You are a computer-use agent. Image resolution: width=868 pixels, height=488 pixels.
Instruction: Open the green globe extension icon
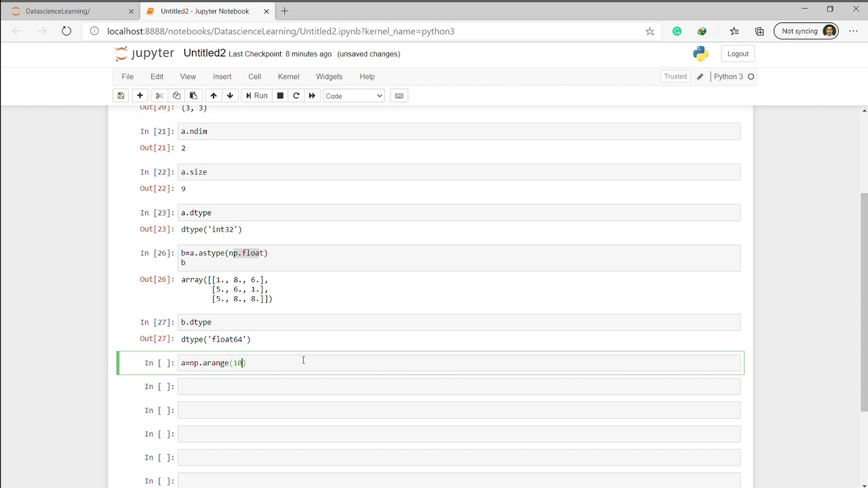pyautogui.click(x=702, y=31)
